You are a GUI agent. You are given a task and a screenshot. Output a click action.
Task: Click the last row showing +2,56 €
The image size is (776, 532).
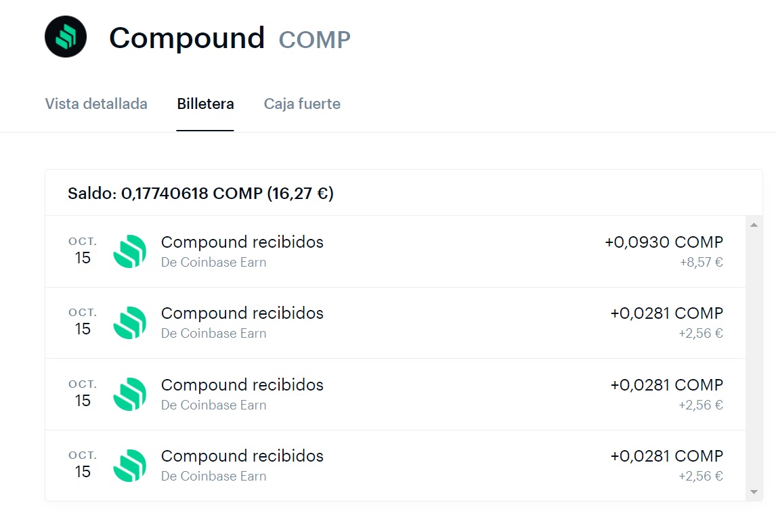[x=702, y=476]
